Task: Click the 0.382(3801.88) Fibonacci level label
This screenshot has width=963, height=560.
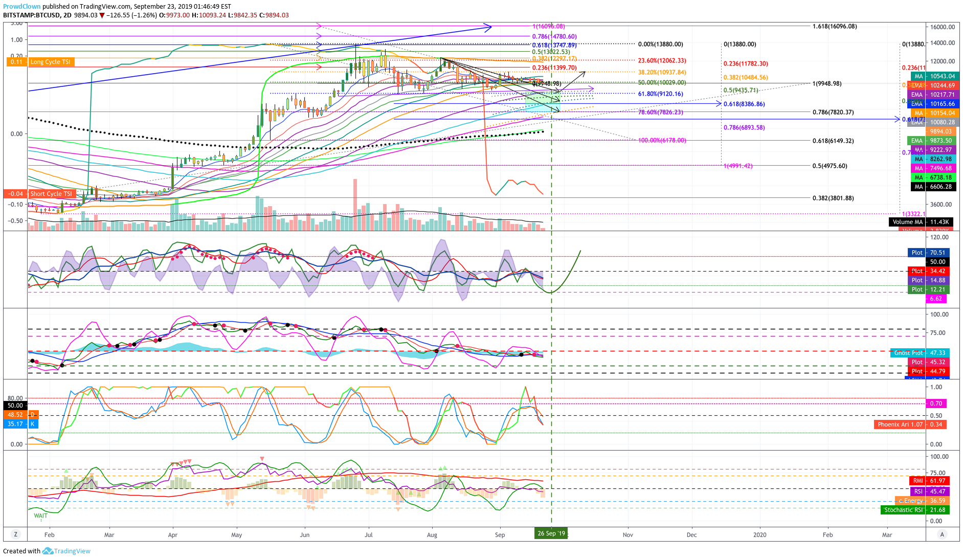Action: tap(833, 198)
